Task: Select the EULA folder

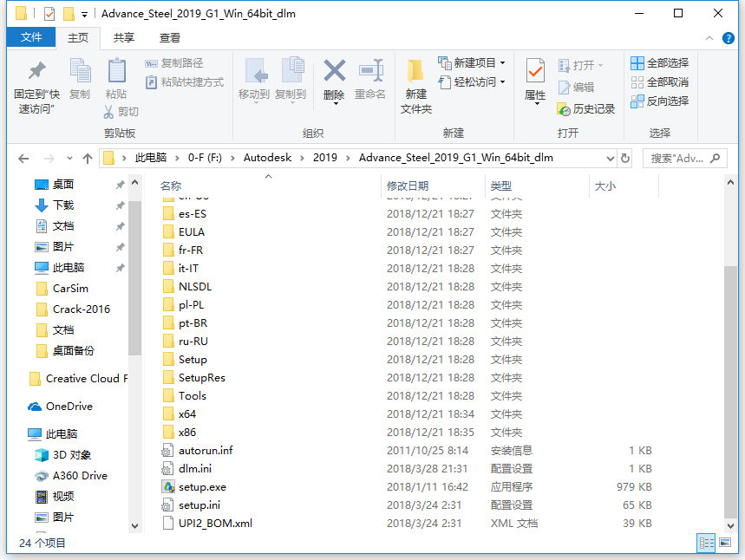Action: tap(192, 231)
